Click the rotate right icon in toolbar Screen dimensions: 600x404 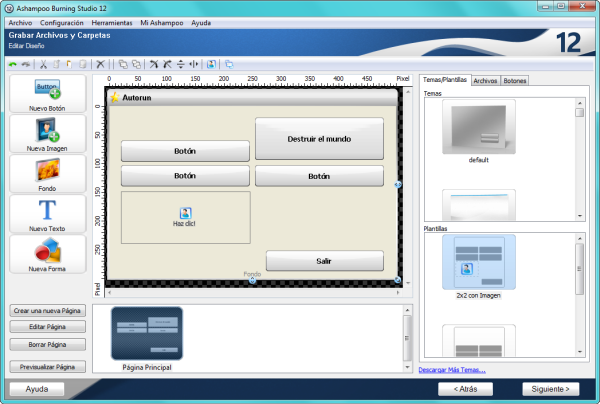pos(167,64)
